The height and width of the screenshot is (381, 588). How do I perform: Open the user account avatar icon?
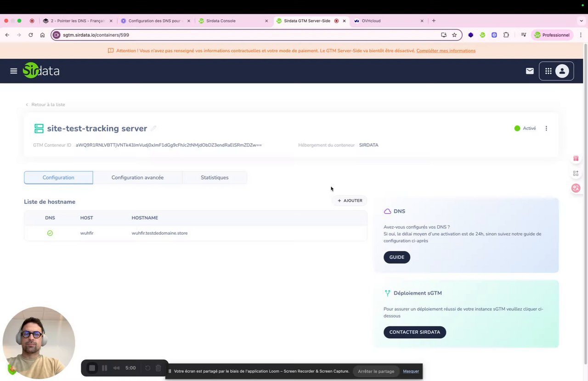pos(562,71)
